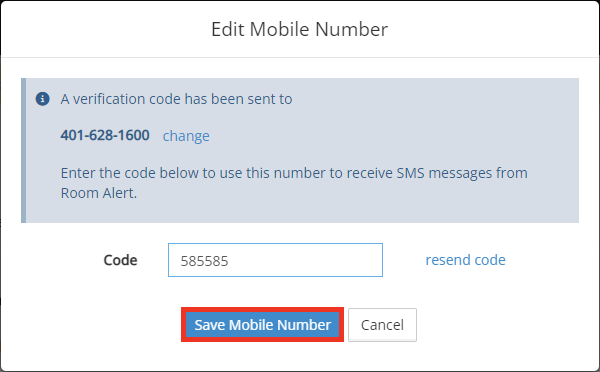Click empty area right of code value
Image resolution: width=600 pixels, height=372 pixels.
(306, 260)
